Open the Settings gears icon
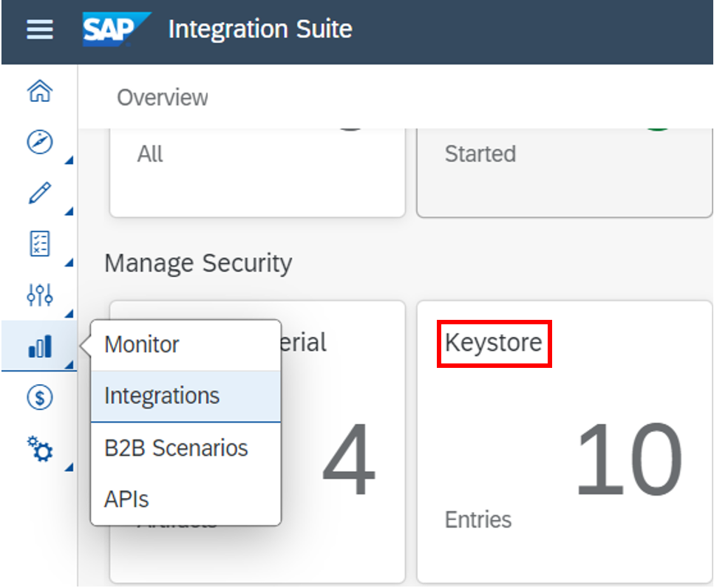The width and height of the screenshot is (714, 588). (39, 448)
